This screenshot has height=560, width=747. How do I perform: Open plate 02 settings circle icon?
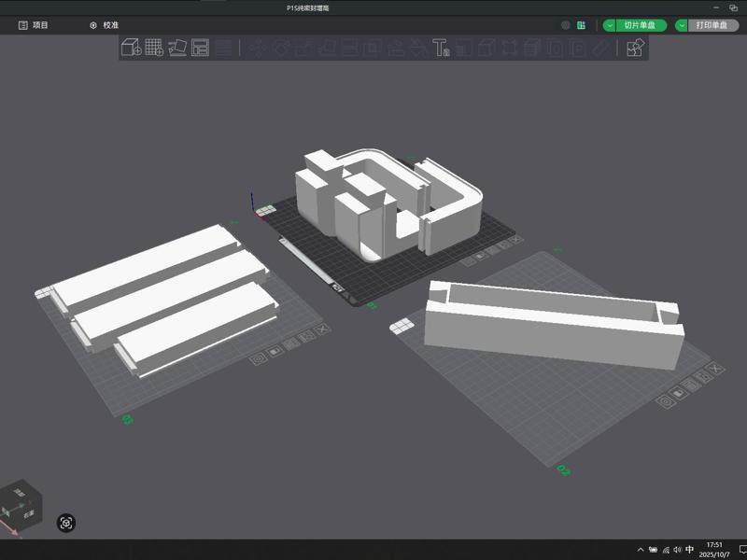[x=665, y=401]
